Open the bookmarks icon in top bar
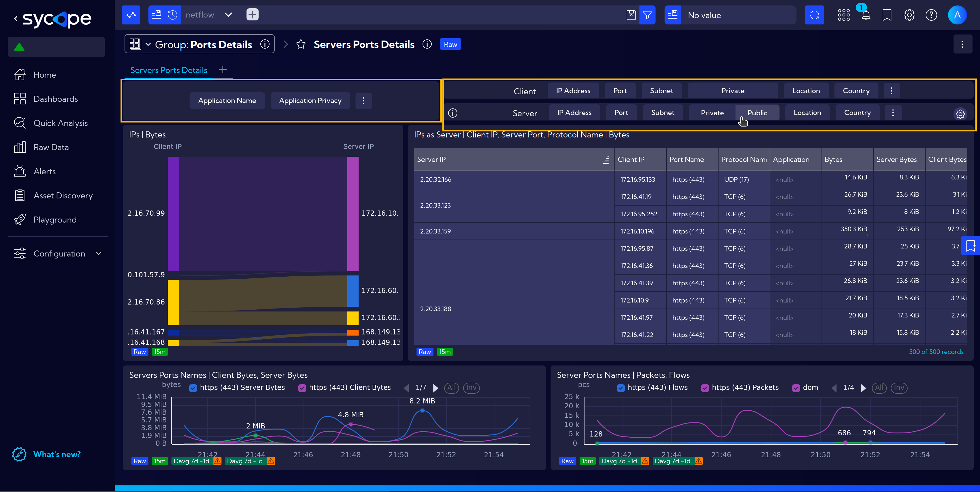The width and height of the screenshot is (980, 492). click(x=887, y=15)
